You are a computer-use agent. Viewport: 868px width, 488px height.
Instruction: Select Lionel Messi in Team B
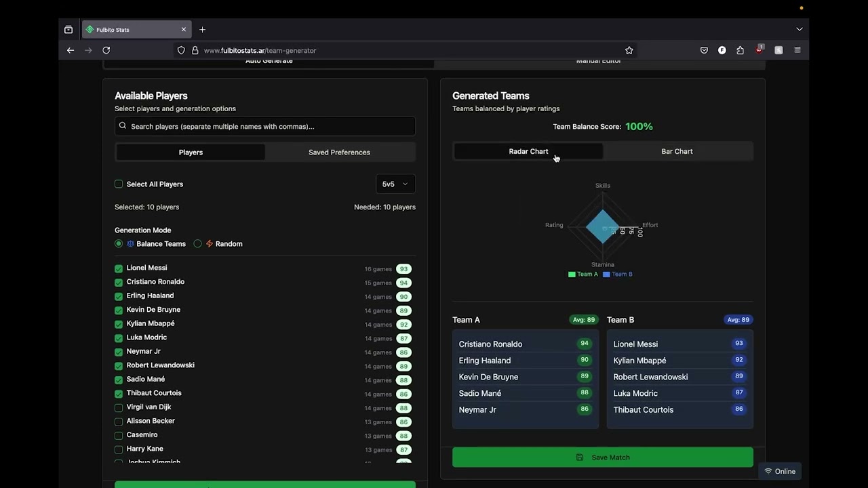tap(680, 344)
